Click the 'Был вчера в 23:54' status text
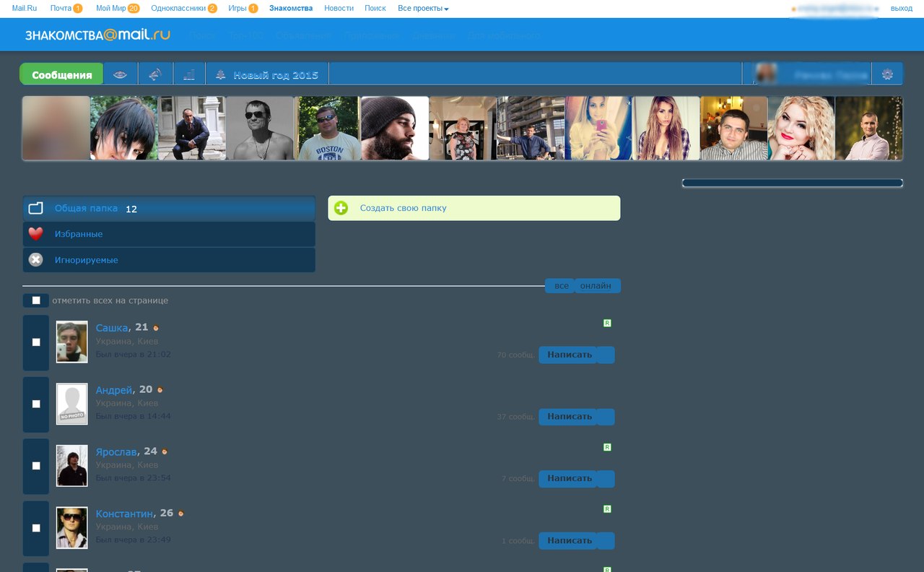Screen dimensions: 924x572 point(134,478)
